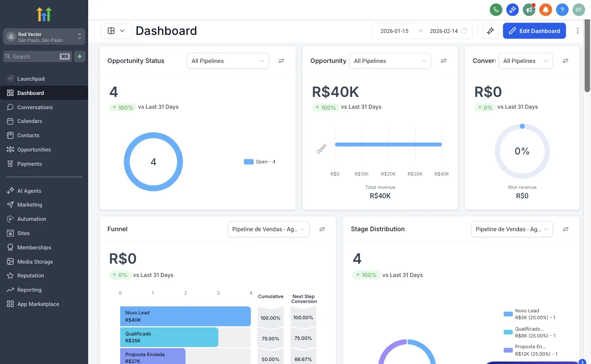Open the layout switcher dropdown beside Dashboard title
The image size is (591, 364).
pos(116,30)
